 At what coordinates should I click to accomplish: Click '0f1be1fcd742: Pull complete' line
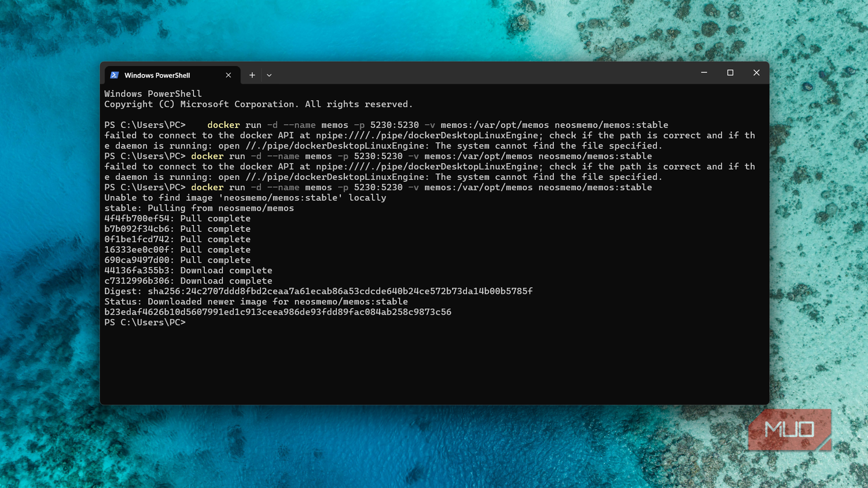tap(178, 239)
